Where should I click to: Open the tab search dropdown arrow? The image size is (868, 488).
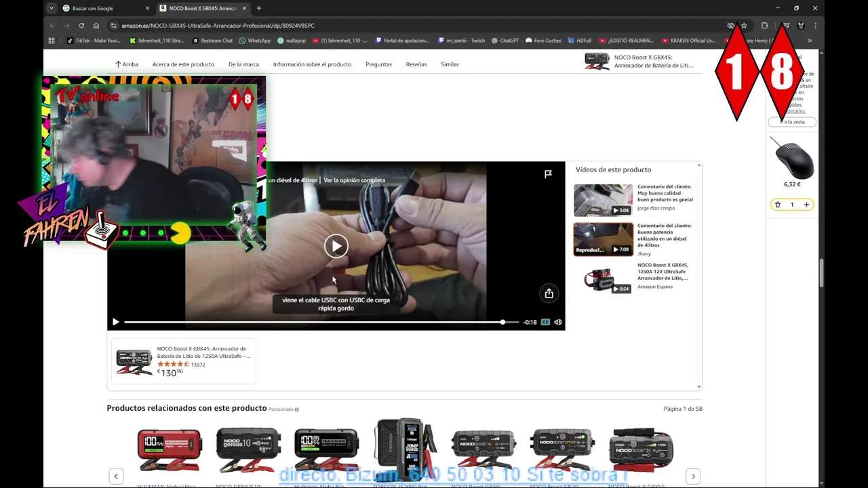pyautogui.click(x=51, y=8)
